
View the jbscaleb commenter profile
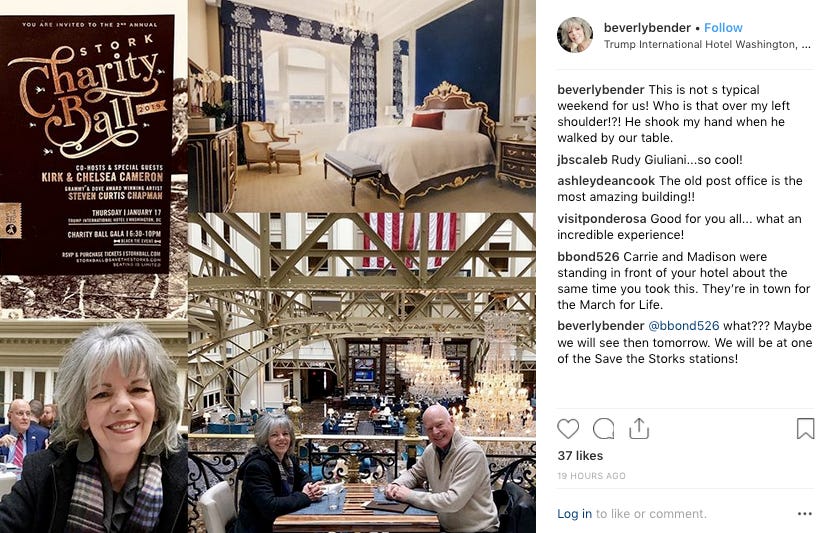click(582, 159)
